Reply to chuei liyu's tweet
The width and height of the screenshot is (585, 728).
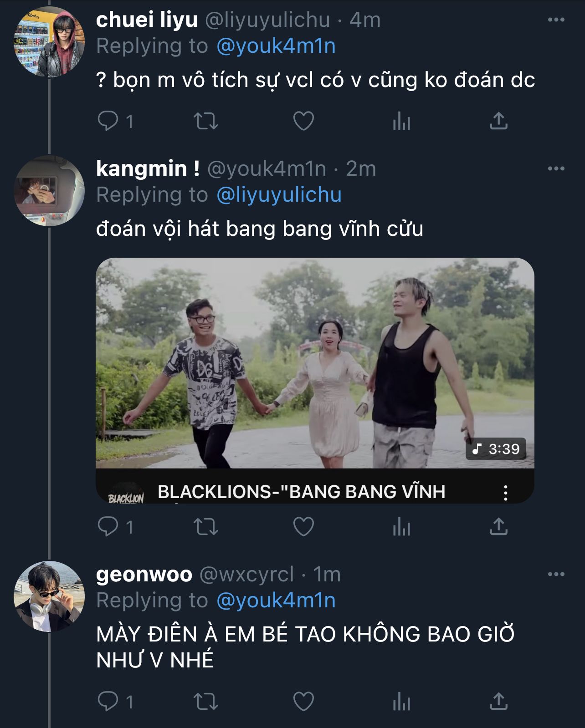[x=108, y=121]
